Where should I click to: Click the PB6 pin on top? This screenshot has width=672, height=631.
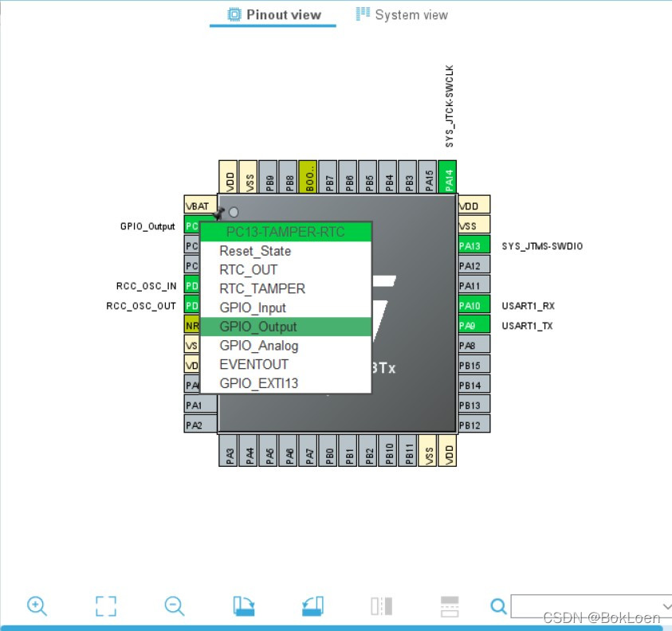pyautogui.click(x=348, y=177)
